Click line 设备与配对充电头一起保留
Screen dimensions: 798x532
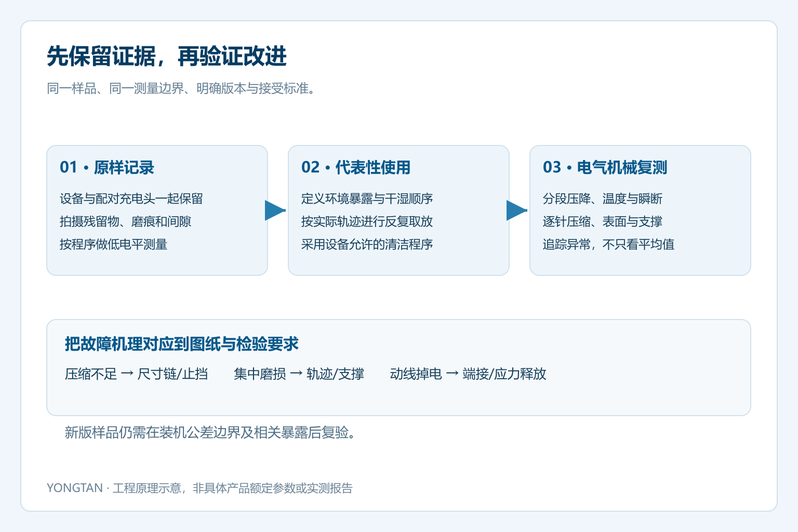[131, 198]
